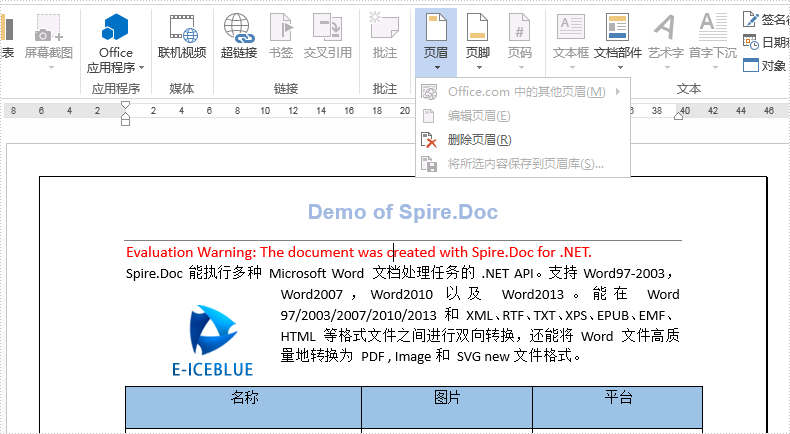Collapse the open 页眉 header dropdown
Viewport: 790px width, 434px height.
coord(436,42)
